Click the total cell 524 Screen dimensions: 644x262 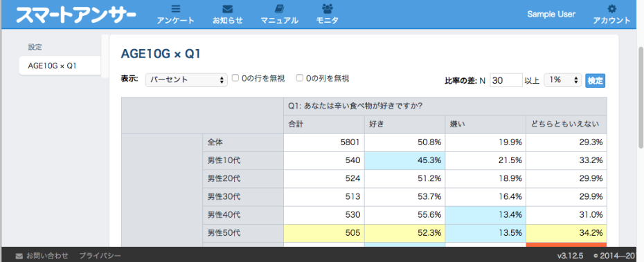(x=324, y=178)
